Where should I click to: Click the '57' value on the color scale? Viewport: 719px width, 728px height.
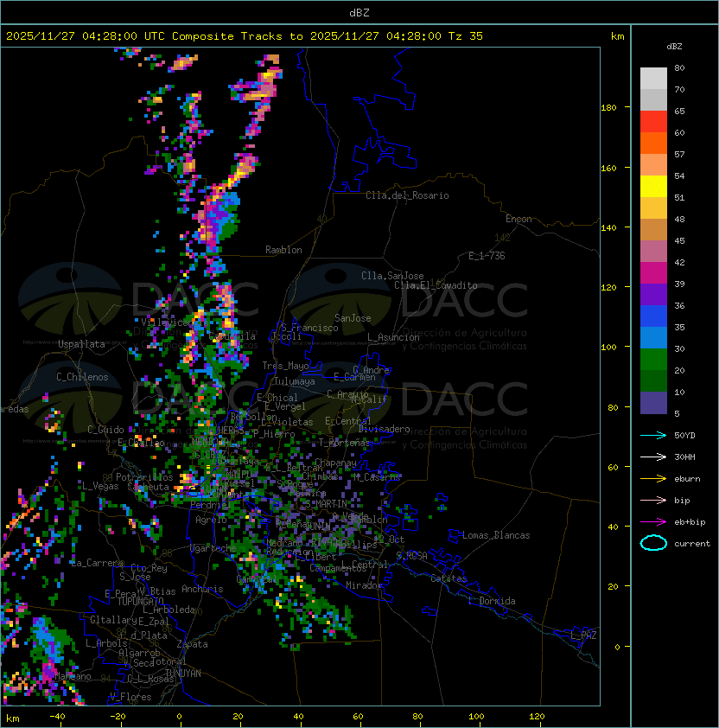point(679,154)
